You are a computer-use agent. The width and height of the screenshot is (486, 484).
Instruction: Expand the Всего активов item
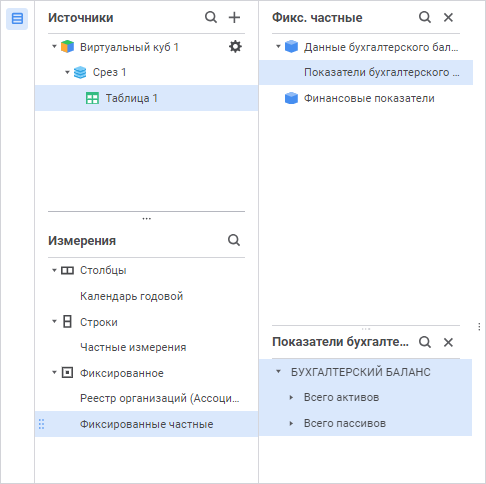click(291, 397)
